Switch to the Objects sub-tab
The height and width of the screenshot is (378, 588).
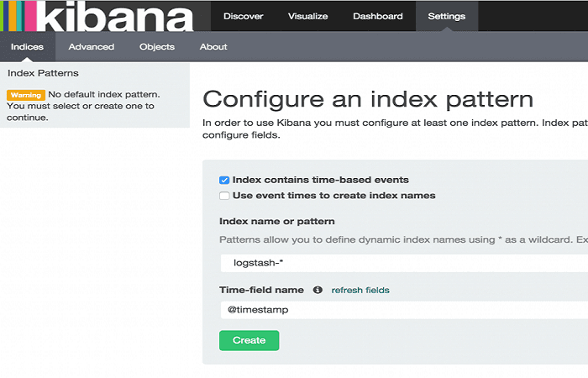pyautogui.click(x=157, y=47)
